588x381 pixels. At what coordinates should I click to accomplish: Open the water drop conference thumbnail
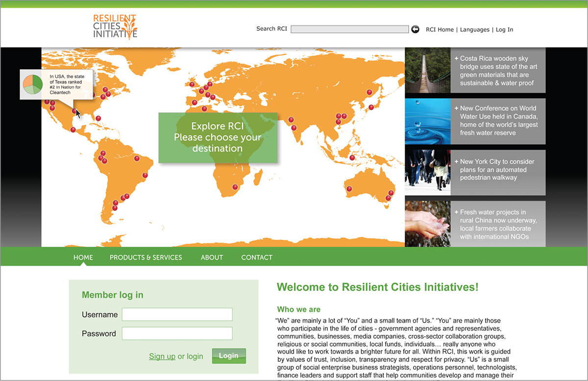(427, 121)
